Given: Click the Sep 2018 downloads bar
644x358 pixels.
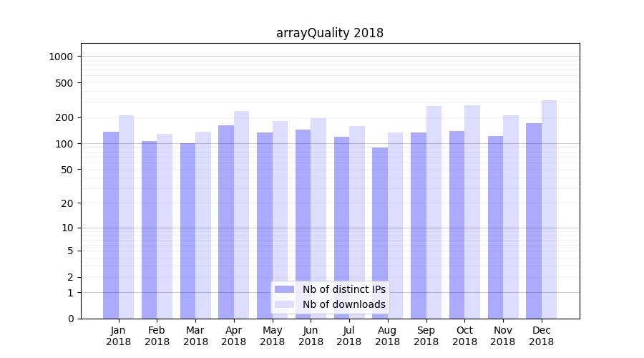Looking at the screenshot, I should pyautogui.click(x=434, y=212).
